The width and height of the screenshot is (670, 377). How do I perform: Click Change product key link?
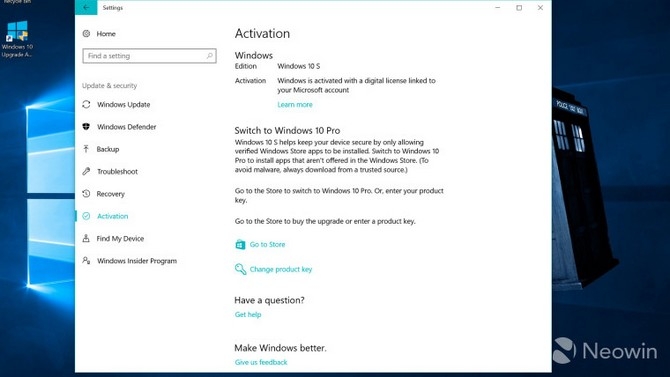pos(281,269)
